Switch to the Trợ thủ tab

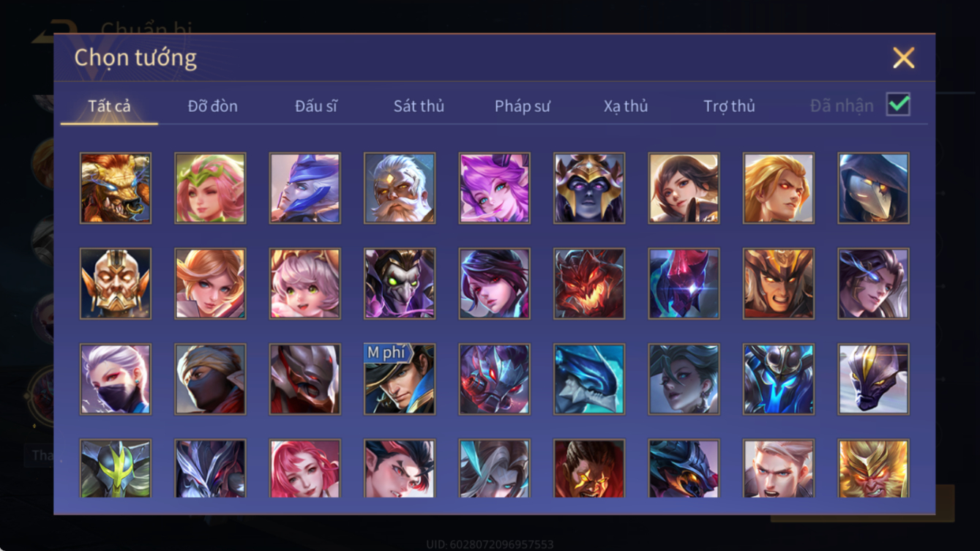click(729, 106)
